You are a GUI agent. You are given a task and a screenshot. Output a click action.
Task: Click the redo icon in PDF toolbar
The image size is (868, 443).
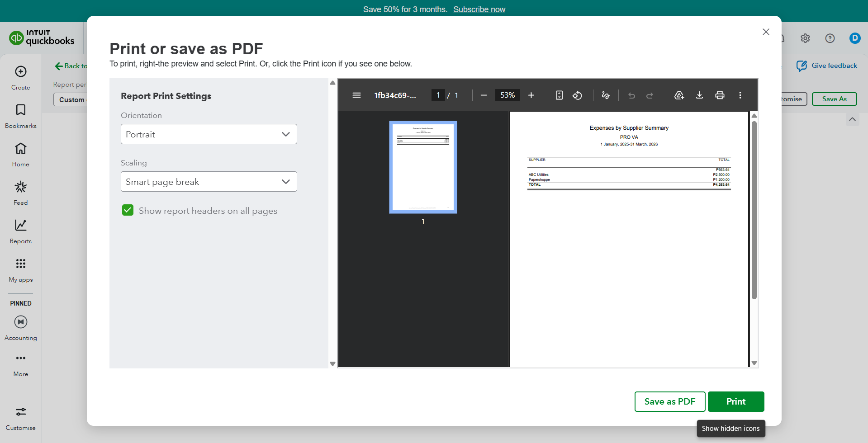pos(650,95)
